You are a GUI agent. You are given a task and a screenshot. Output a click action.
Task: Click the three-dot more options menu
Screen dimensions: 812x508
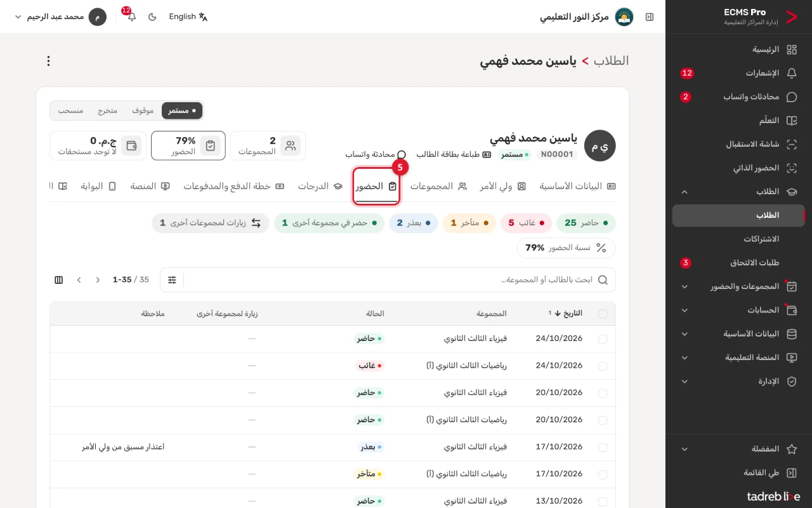click(x=48, y=61)
